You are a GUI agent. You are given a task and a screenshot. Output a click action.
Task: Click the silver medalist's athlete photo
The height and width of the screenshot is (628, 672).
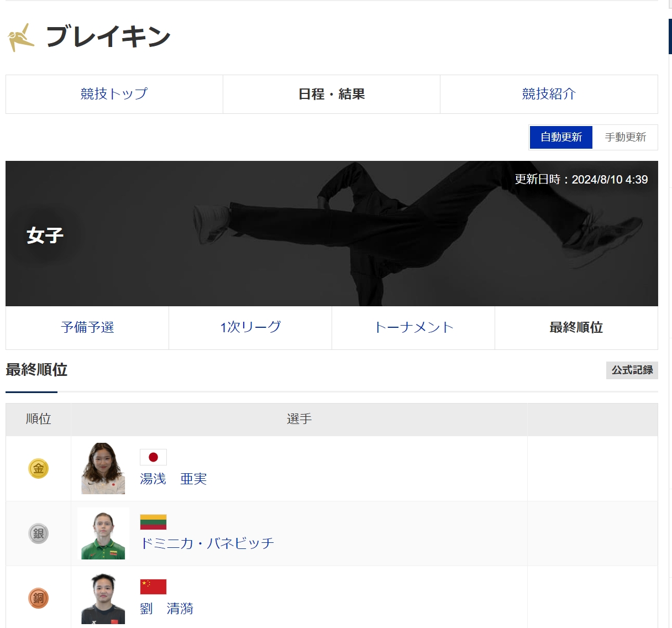point(103,534)
